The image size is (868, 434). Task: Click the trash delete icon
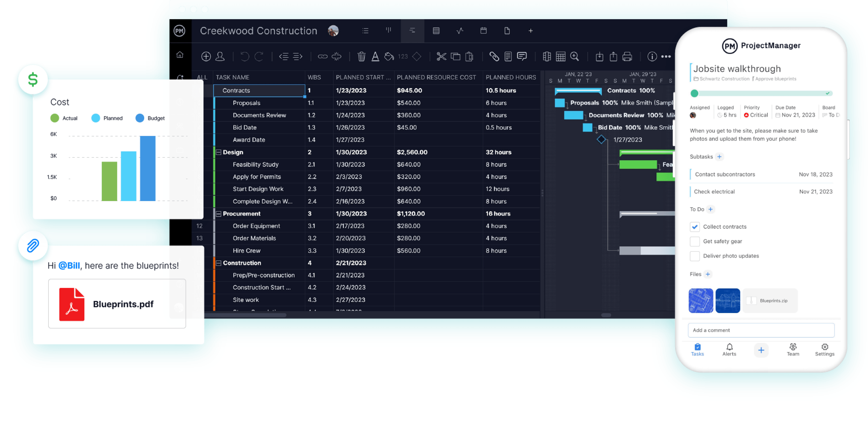tap(361, 56)
